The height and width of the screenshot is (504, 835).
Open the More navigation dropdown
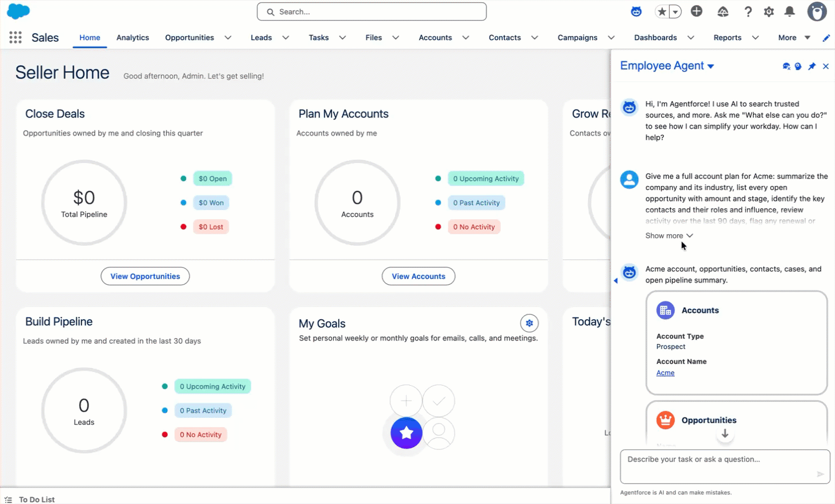(x=794, y=38)
